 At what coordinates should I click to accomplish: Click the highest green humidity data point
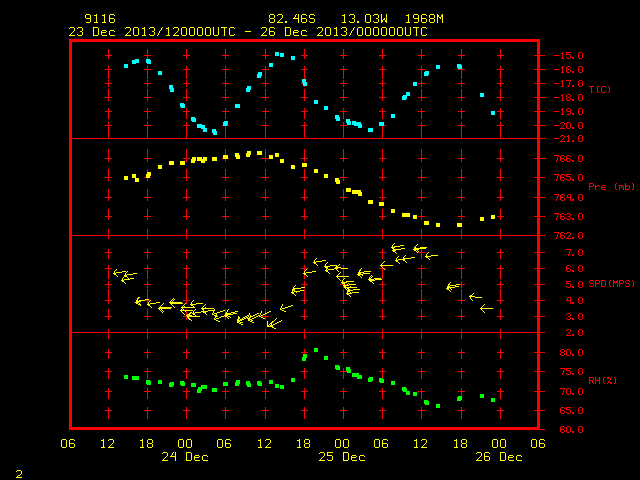[316, 350]
